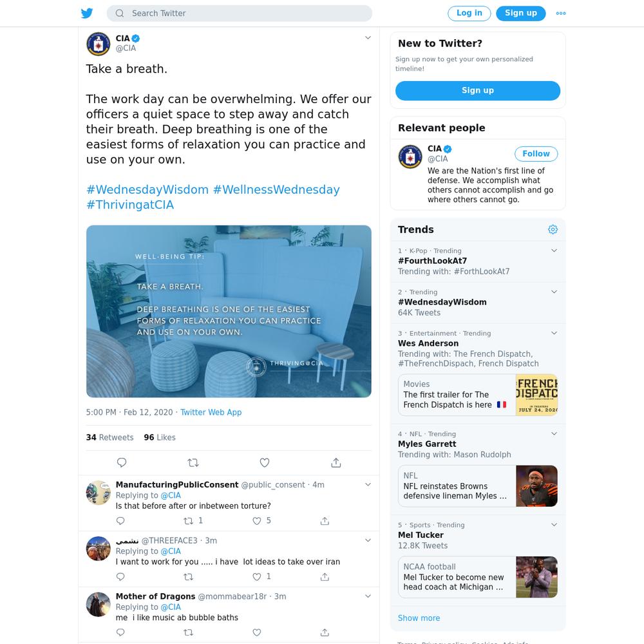Image resolution: width=644 pixels, height=644 pixels.
Task: Click the Log in button
Action: pos(469,13)
